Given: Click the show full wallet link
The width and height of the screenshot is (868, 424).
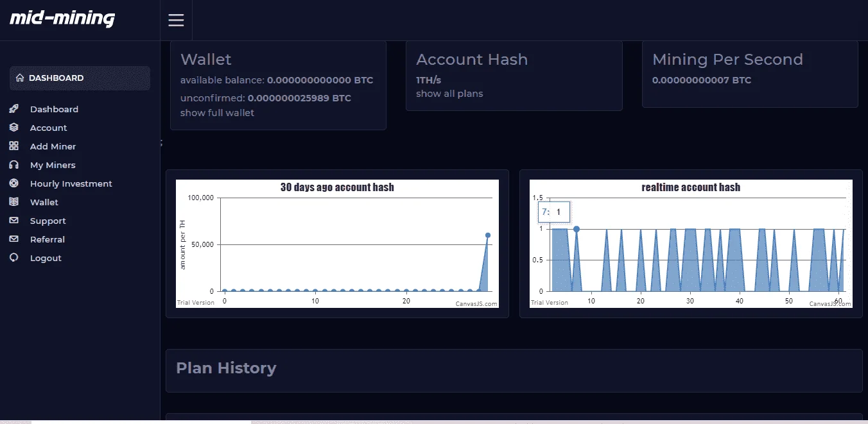Looking at the screenshot, I should click(217, 113).
